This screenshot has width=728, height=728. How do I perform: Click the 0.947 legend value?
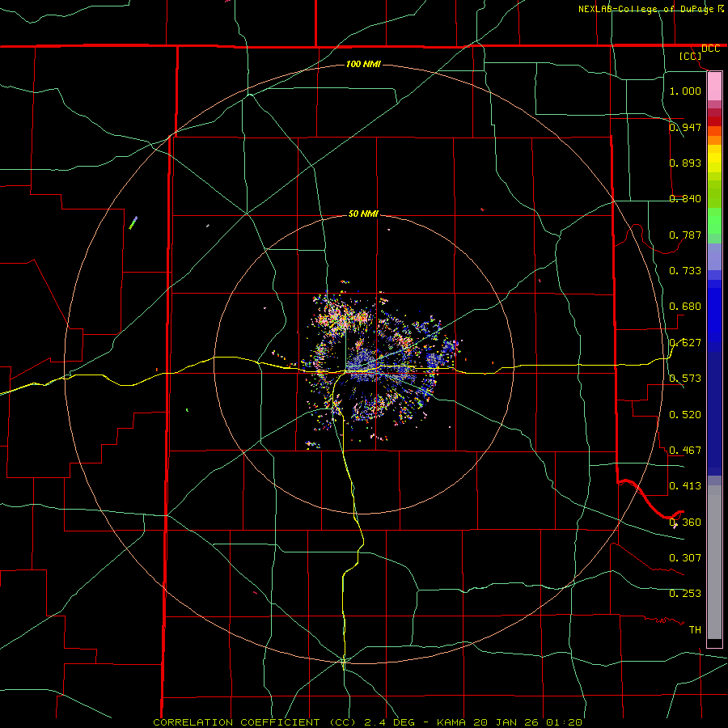tap(685, 127)
